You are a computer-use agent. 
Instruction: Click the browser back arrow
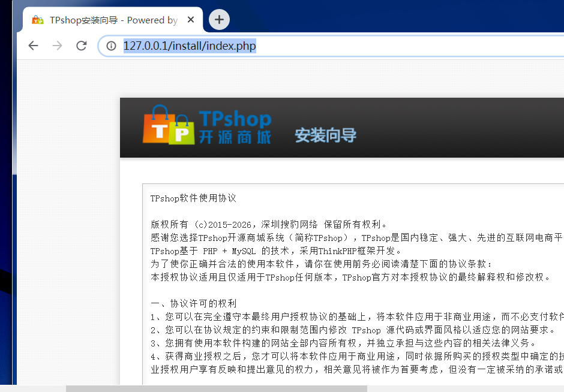click(34, 46)
